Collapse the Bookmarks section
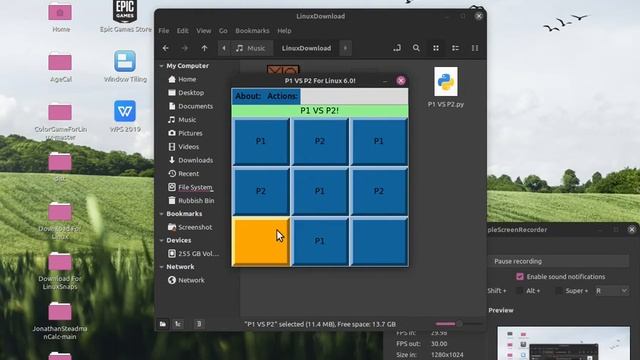Screen dimensions: 640x360 tap(162, 214)
